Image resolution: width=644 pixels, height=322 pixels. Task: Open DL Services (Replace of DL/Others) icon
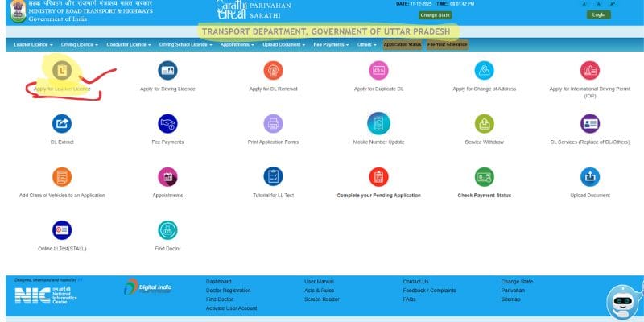click(x=590, y=124)
